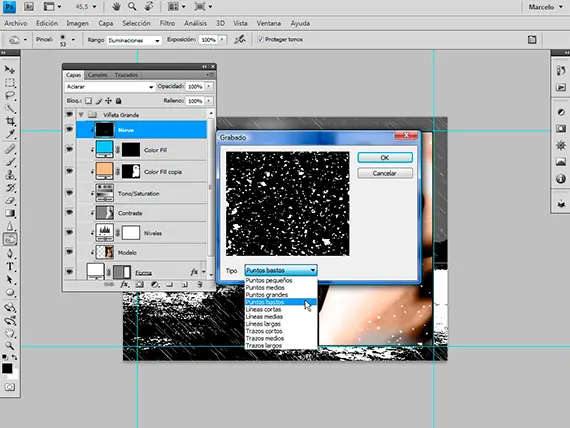
Task: Choose Trazos largos from Tipo list
Action: click(281, 345)
